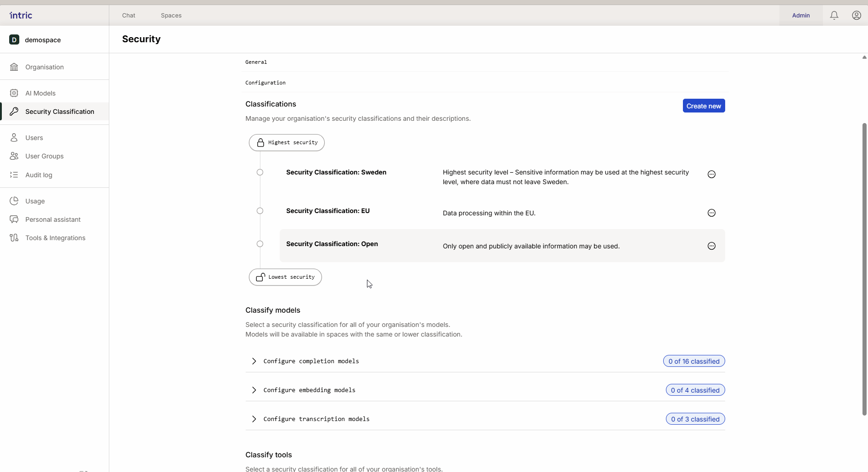Click the demospace avatar icon
Image resolution: width=868 pixels, height=472 pixels.
(14, 40)
